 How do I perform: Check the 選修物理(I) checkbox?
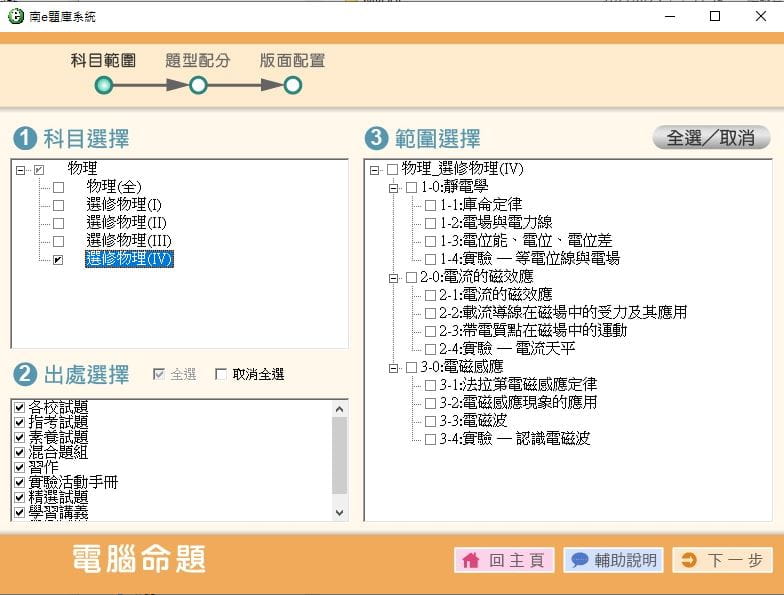coord(58,206)
